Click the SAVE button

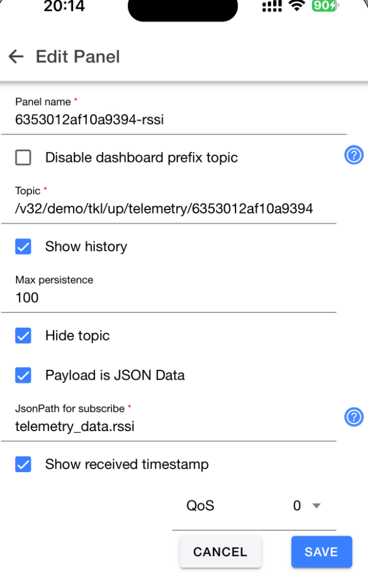pyautogui.click(x=322, y=551)
